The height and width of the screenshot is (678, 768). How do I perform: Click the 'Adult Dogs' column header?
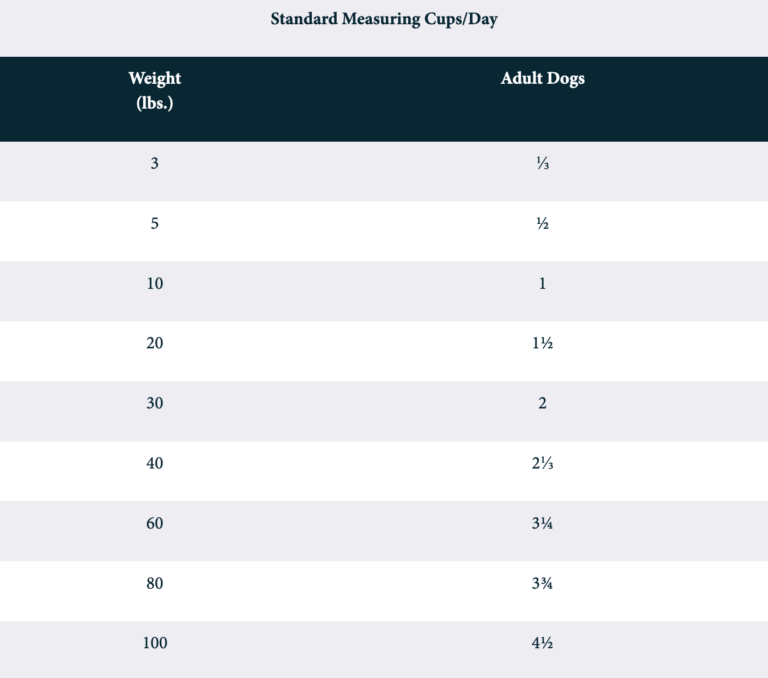pyautogui.click(x=542, y=79)
